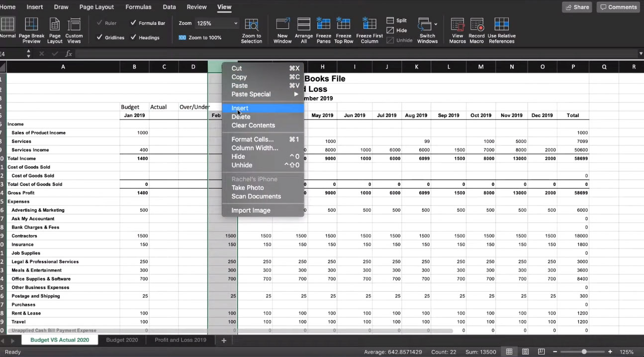Expand the formula bar chevron
Screen dimensions: 644x357
640,53
